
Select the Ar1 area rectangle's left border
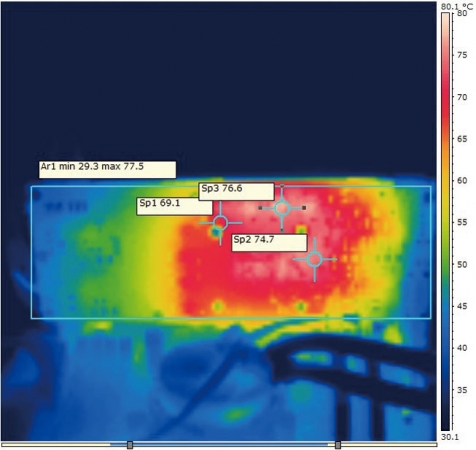pos(32,252)
